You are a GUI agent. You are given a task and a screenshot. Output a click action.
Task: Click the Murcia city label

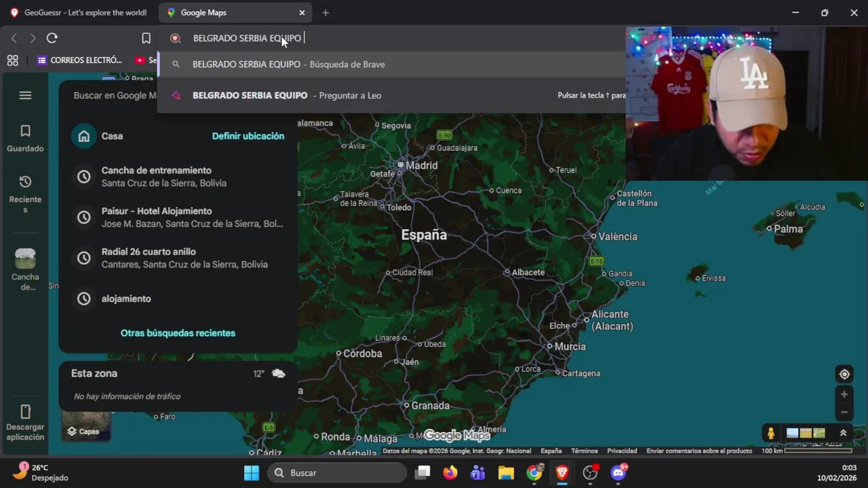(x=570, y=346)
